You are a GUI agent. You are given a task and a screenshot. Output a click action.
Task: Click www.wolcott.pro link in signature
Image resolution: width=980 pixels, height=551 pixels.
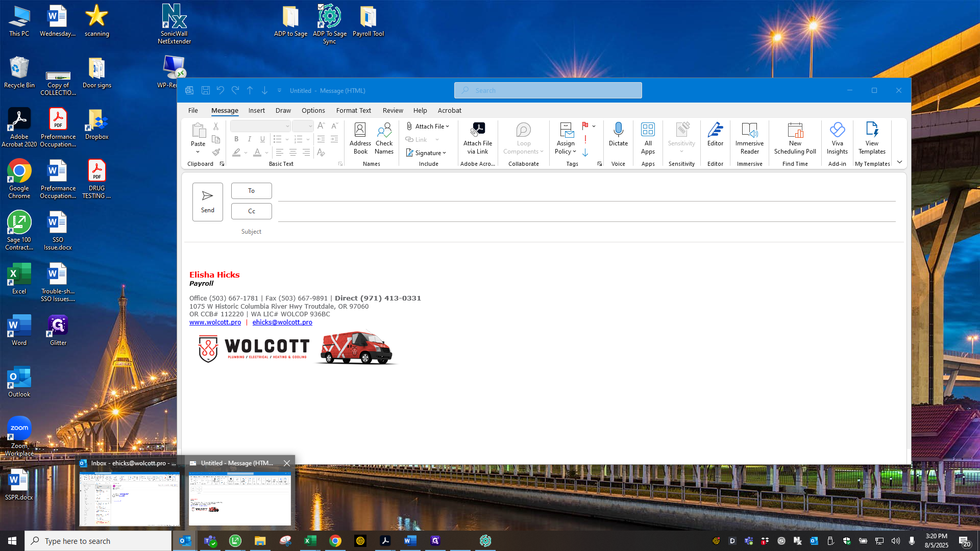215,322
